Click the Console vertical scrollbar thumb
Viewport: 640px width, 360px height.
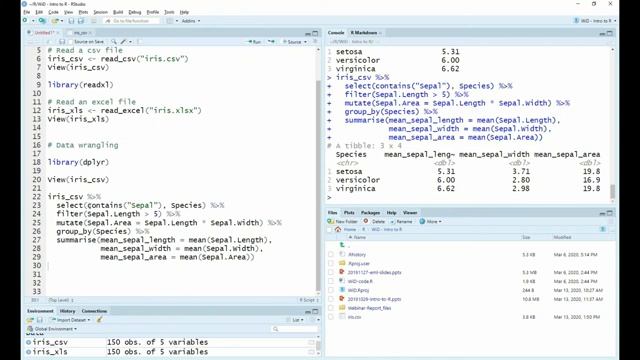[x=612, y=191]
